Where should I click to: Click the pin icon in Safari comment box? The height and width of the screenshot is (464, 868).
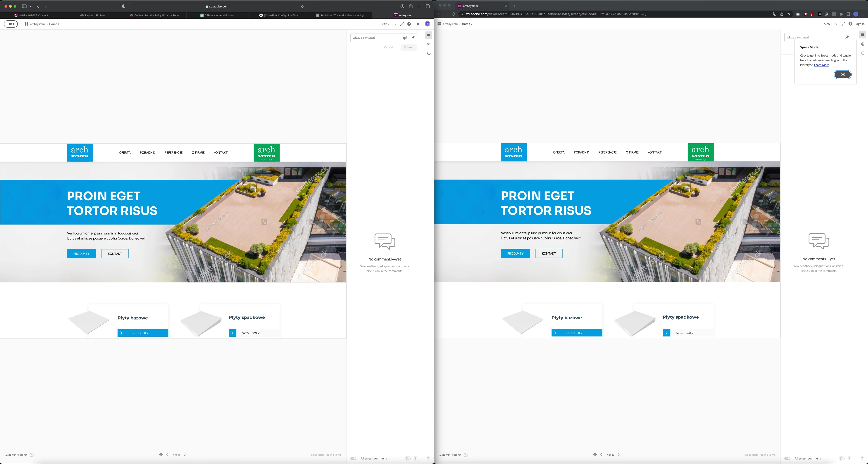click(413, 38)
